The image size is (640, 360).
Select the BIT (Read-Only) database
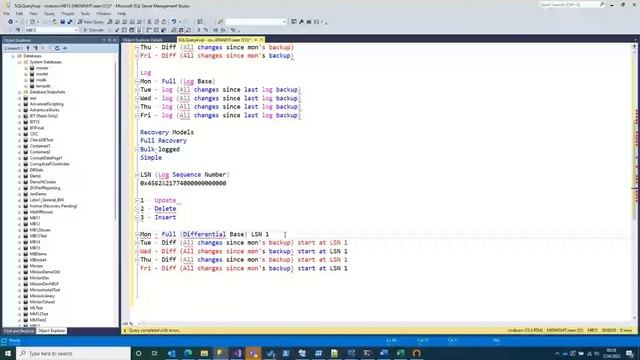(44, 116)
